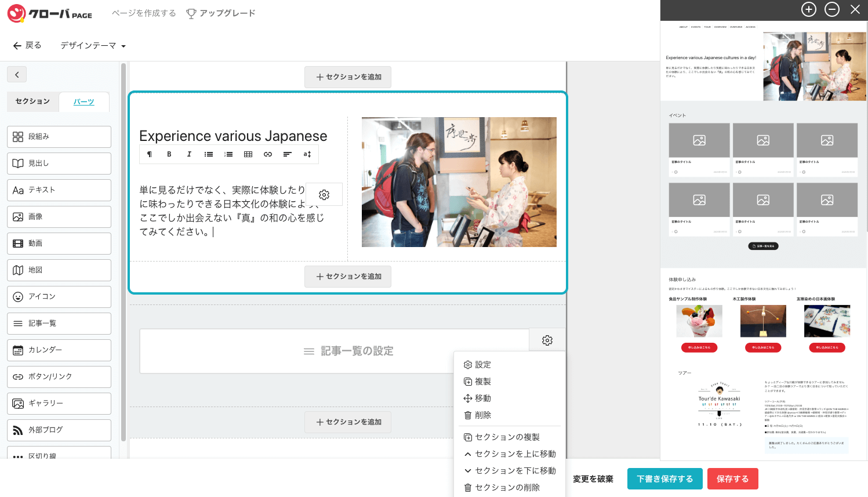Screen dimensions: 868x497
Task: Toggle bold formatting in text toolbar
Action: pyautogui.click(x=169, y=154)
